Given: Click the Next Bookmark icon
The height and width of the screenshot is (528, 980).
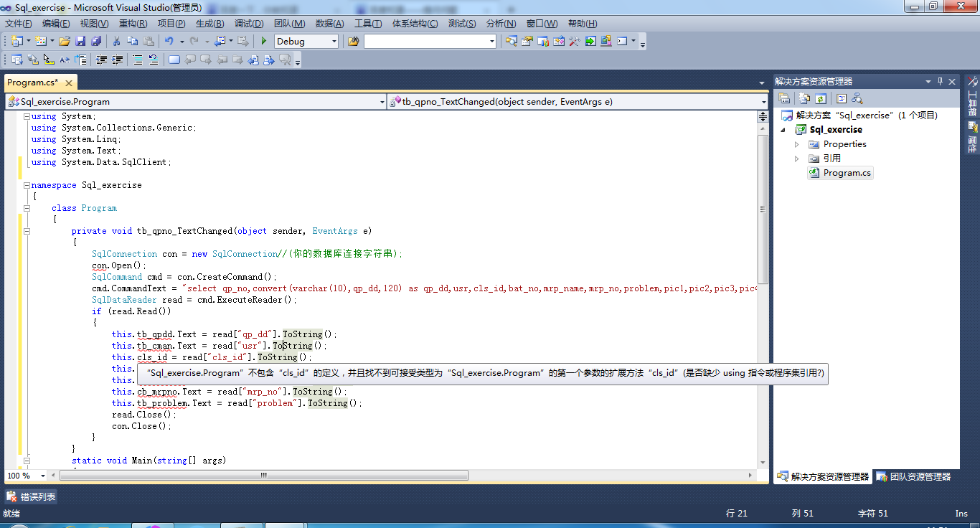Looking at the screenshot, I should (206, 60).
